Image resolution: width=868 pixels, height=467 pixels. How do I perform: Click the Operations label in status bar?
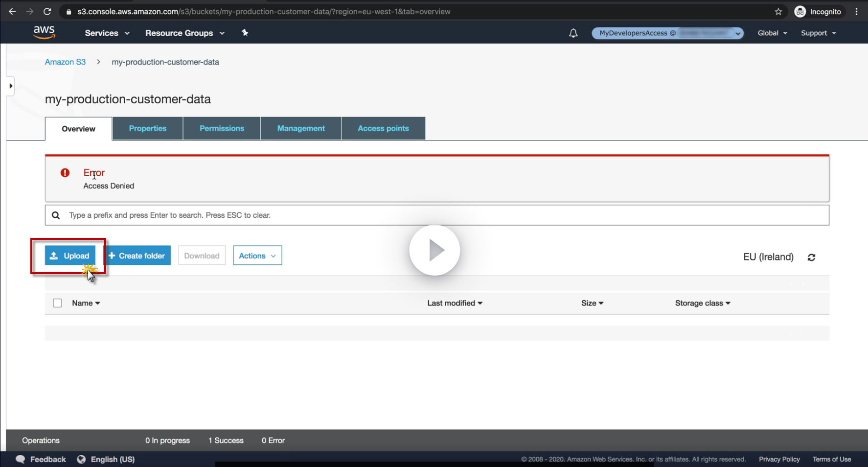point(41,441)
